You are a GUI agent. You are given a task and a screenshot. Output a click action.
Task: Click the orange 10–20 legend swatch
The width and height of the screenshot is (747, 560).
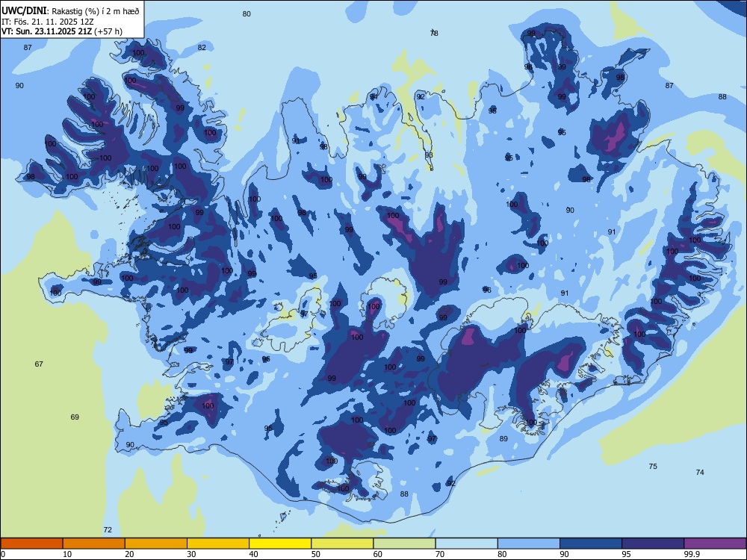pyautogui.click(x=94, y=544)
